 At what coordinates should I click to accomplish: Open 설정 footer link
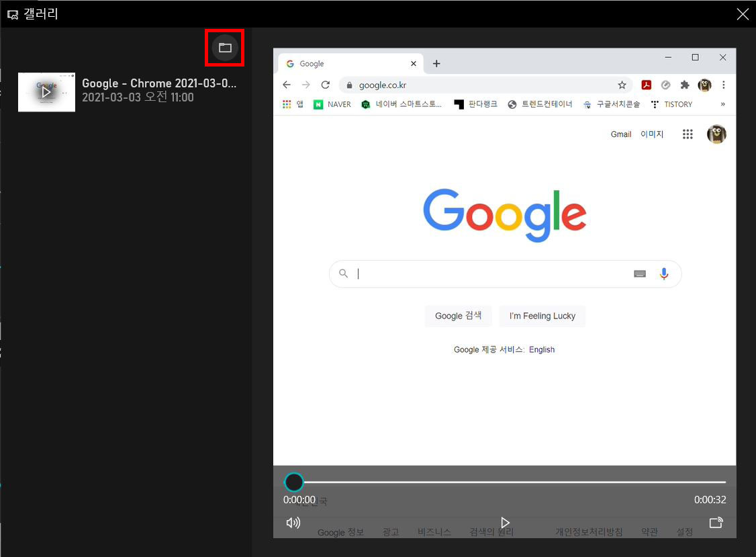point(685,532)
